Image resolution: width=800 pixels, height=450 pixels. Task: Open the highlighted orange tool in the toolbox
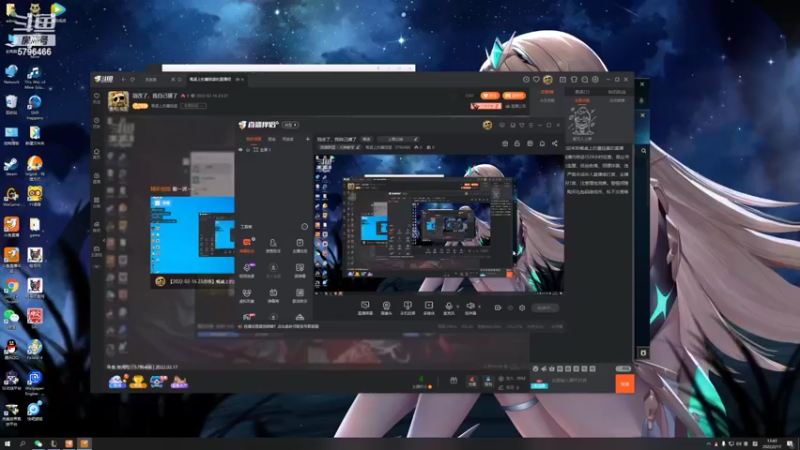(x=247, y=245)
